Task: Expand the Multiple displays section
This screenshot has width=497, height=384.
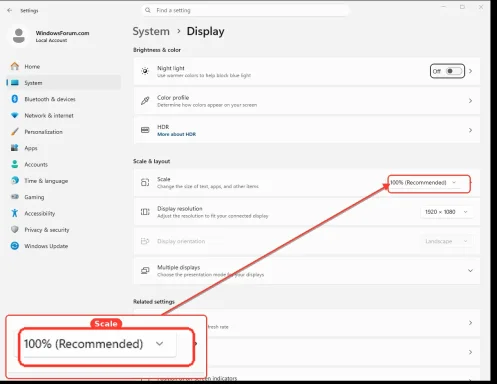Action: tap(470, 270)
